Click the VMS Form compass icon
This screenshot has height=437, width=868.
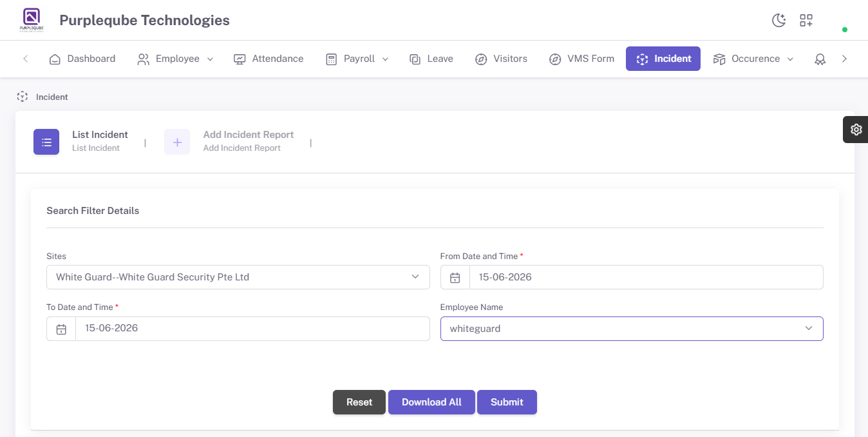pos(555,59)
